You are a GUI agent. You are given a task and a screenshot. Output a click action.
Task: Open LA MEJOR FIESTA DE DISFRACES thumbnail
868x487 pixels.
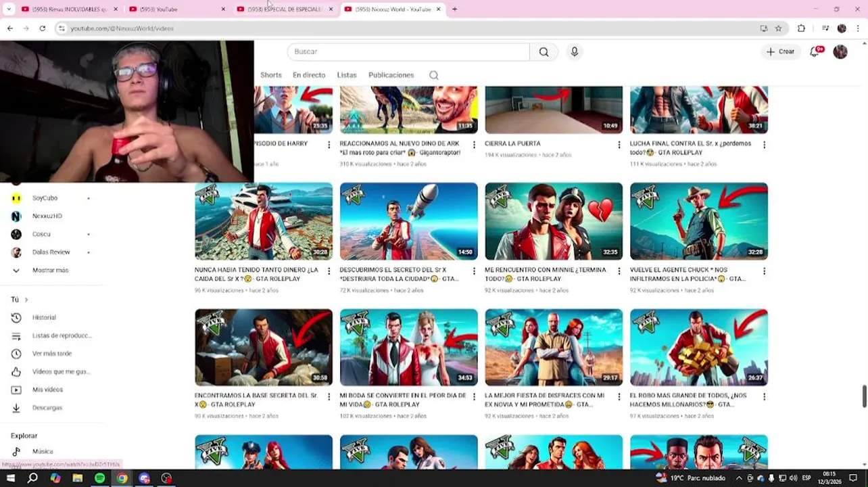(554, 348)
